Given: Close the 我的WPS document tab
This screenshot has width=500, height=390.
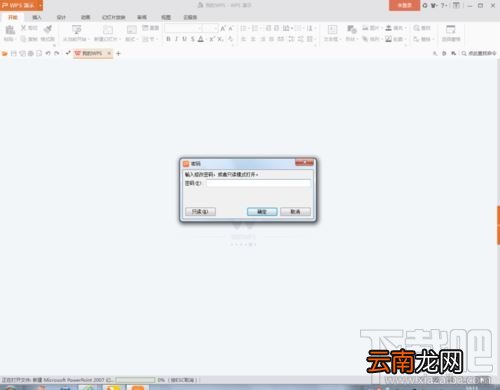Looking at the screenshot, I should click(x=109, y=53).
